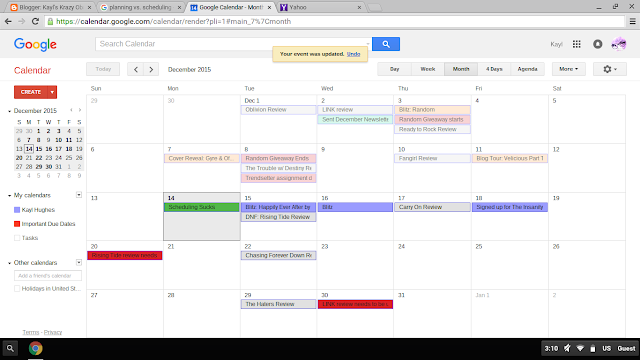Open the Create dropdown arrow
The height and width of the screenshot is (360, 640).
(52, 92)
